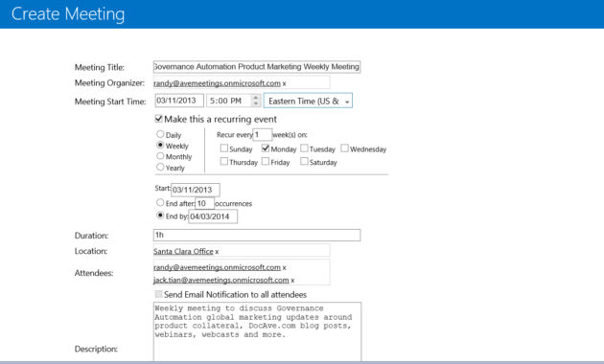Check the Thursday checkbox
The image size is (604, 364).
223,161
